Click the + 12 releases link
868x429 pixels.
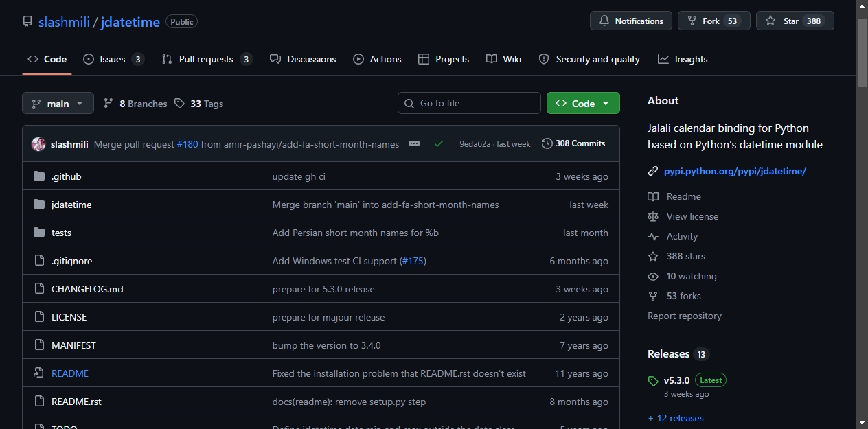pyautogui.click(x=676, y=418)
